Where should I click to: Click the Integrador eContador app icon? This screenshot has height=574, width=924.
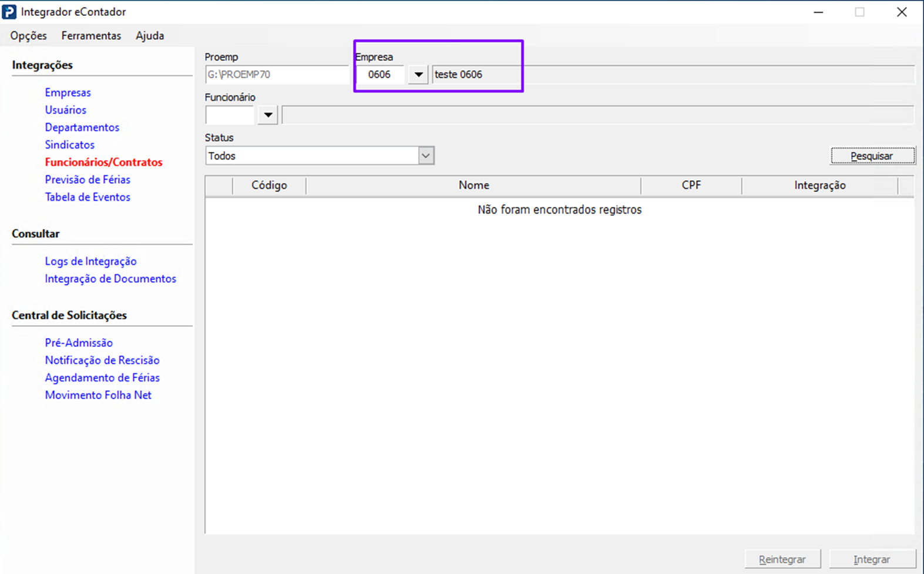click(x=9, y=12)
